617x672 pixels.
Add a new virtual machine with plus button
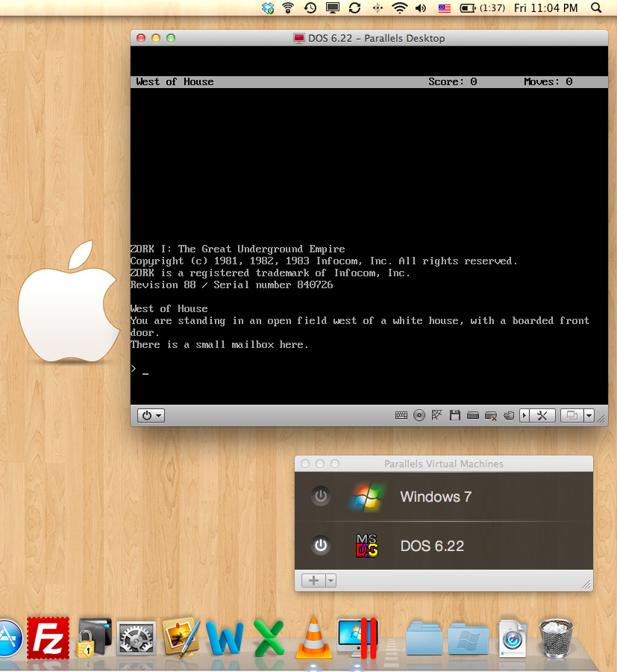tap(314, 580)
